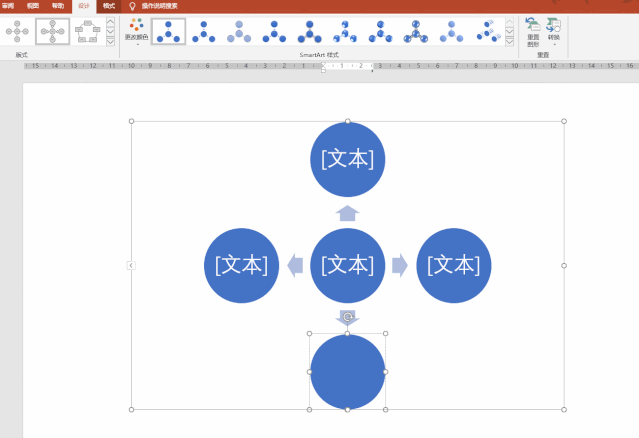Select the right [文本] circle
This screenshot has width=639, height=438.
coord(454,266)
